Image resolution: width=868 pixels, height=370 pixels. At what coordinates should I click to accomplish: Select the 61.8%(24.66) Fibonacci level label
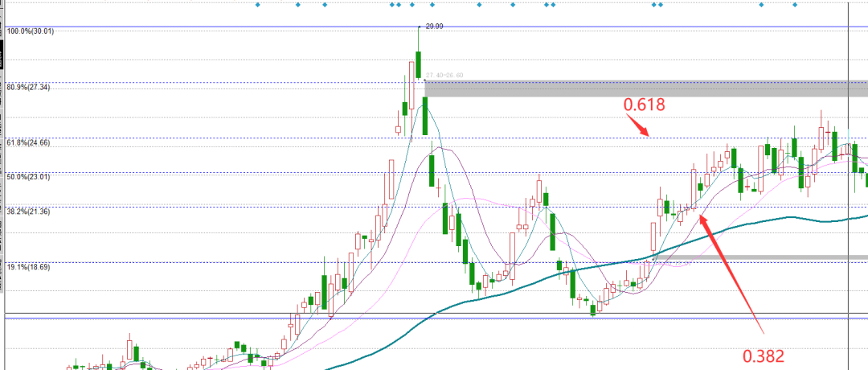coord(28,143)
